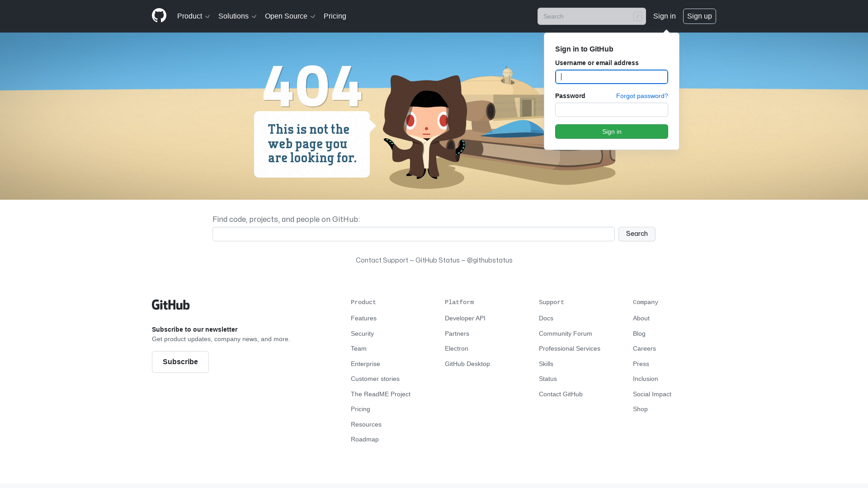This screenshot has width=868, height=488.
Task: Expand the Product dropdown menu
Action: [193, 16]
